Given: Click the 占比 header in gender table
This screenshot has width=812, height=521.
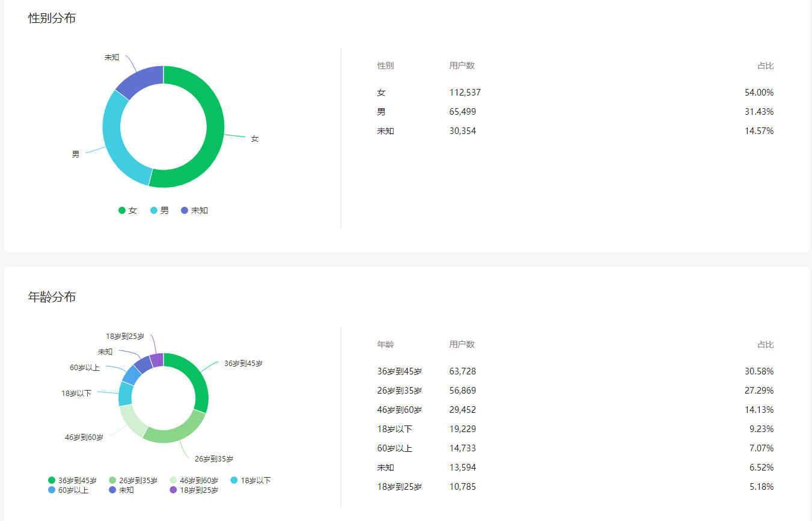Looking at the screenshot, I should [766, 66].
